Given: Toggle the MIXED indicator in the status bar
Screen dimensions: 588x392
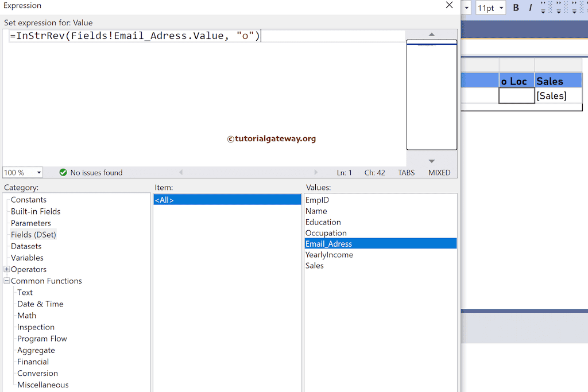Looking at the screenshot, I should (x=439, y=172).
